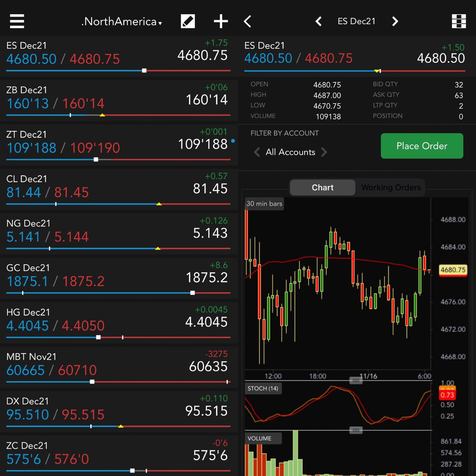The image size is (476, 476).
Task: Select the ZC Dec21 watchlist row
Action: (x=119, y=455)
